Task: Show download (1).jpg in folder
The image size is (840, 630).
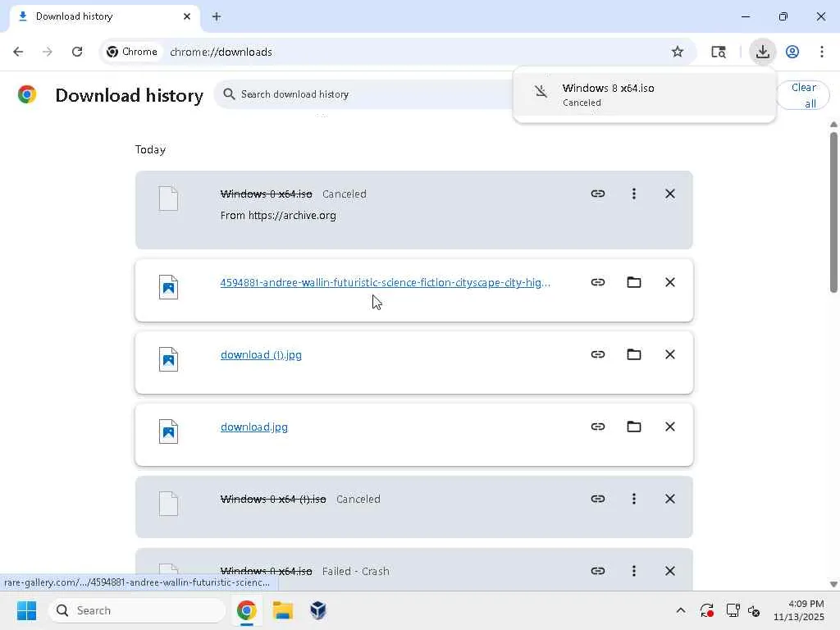Action: click(634, 354)
